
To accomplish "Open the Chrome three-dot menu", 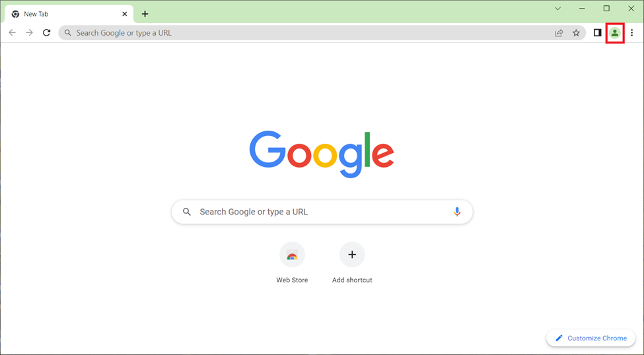I will (631, 33).
